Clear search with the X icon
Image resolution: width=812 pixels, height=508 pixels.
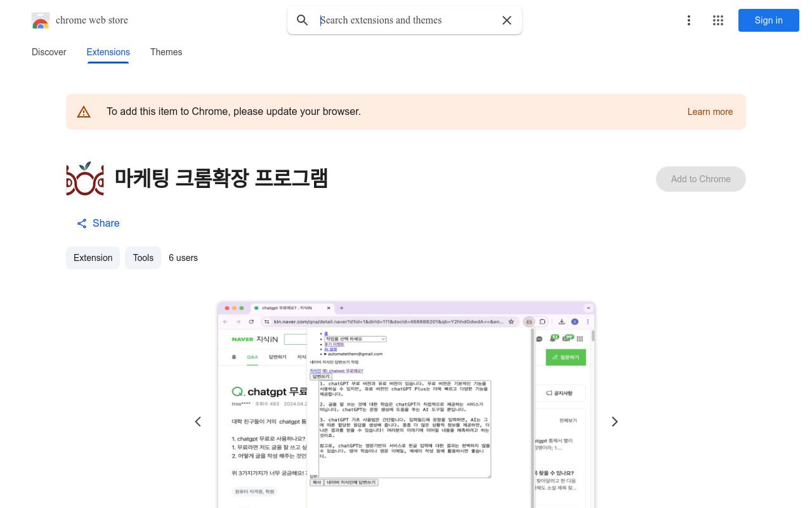[x=507, y=20]
